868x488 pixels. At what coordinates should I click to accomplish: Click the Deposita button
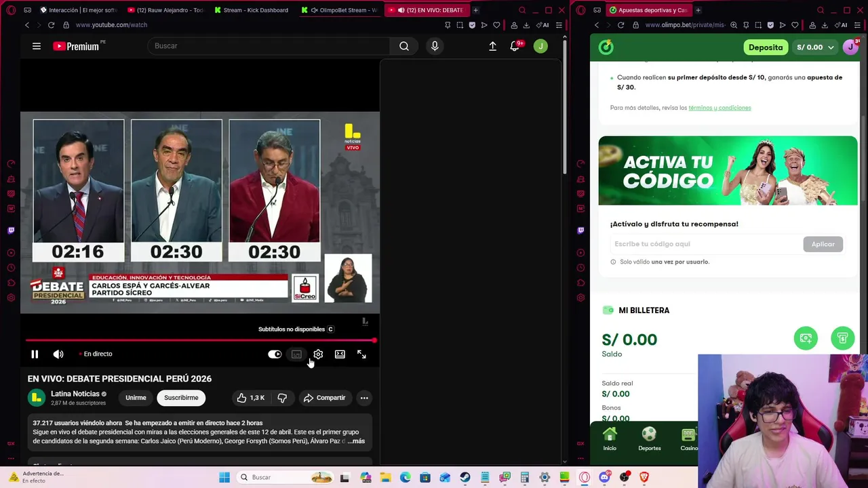pos(766,47)
